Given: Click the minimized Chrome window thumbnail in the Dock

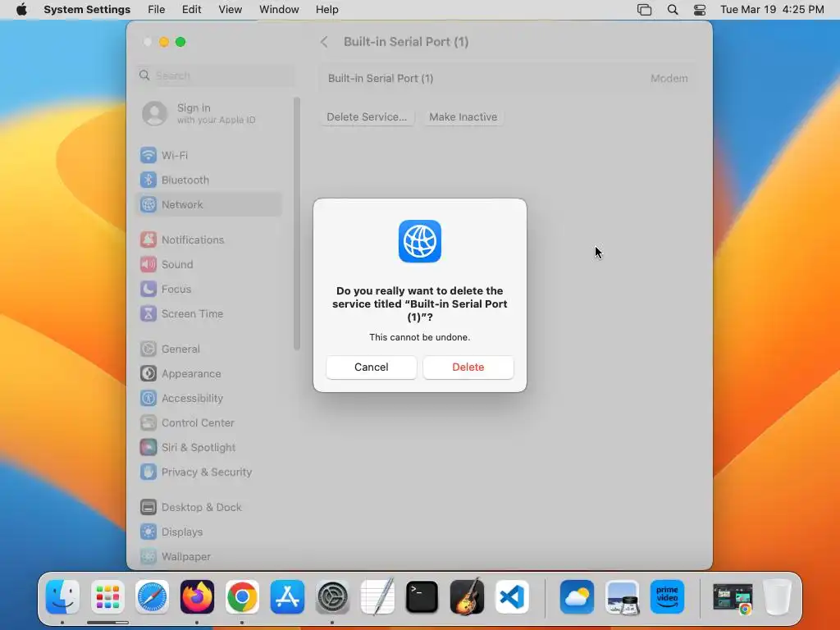Looking at the screenshot, I should tap(733, 598).
